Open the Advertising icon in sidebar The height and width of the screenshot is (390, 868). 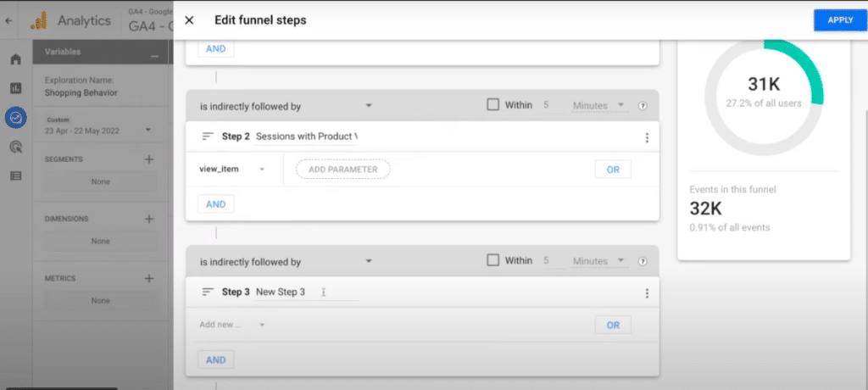(15, 147)
